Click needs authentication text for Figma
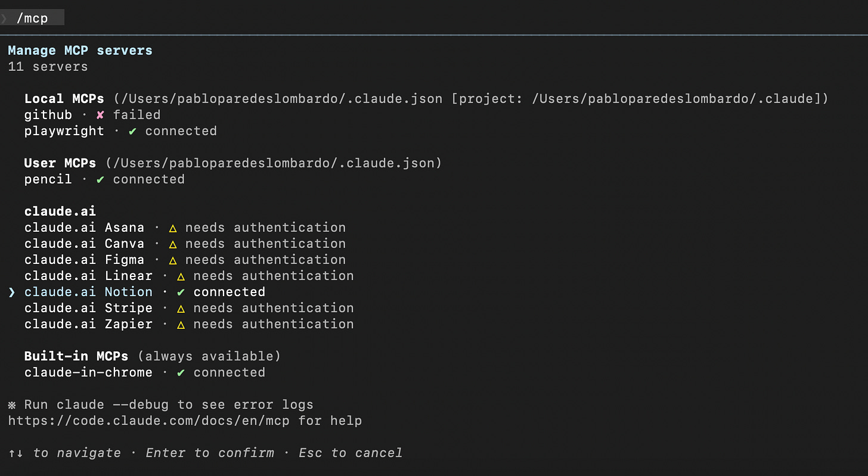Viewport: 868px width, 476px height. pos(265,259)
